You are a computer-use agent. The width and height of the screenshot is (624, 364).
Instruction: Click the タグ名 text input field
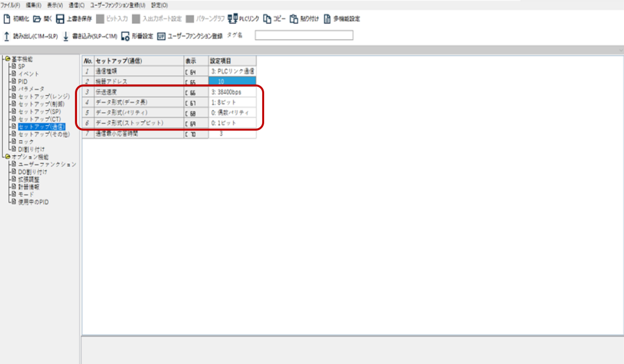click(x=304, y=35)
